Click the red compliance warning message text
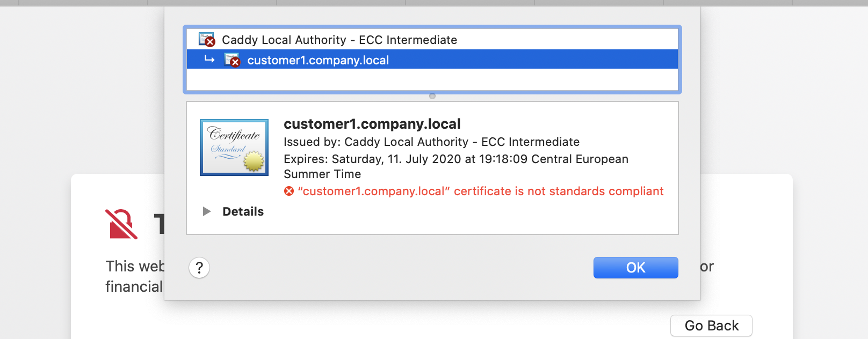The image size is (868, 339). 480,191
